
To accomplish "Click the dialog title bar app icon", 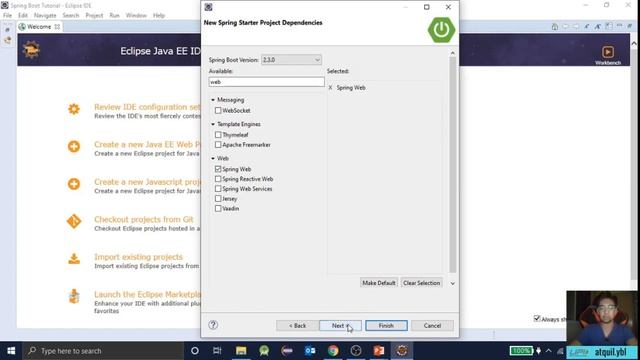I will coord(208,7).
